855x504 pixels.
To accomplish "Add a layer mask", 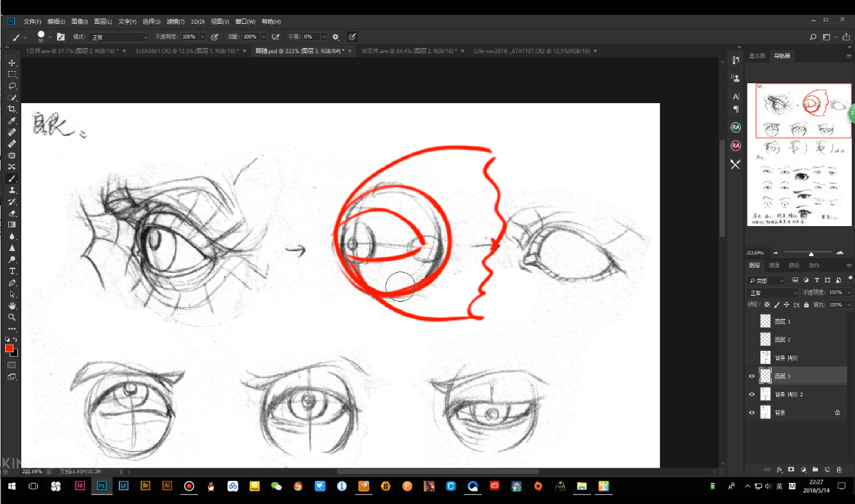I will [791, 469].
